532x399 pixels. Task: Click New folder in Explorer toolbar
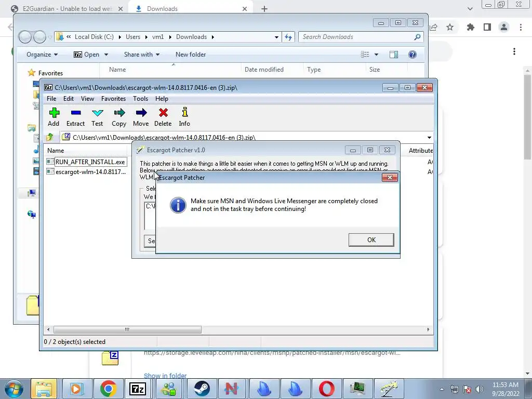(191, 55)
